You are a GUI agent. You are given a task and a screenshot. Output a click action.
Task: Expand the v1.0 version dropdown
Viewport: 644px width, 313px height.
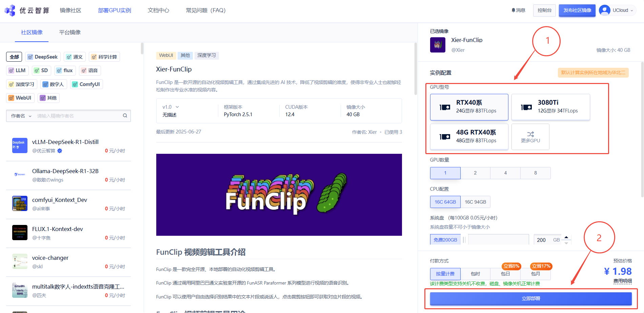170,107
